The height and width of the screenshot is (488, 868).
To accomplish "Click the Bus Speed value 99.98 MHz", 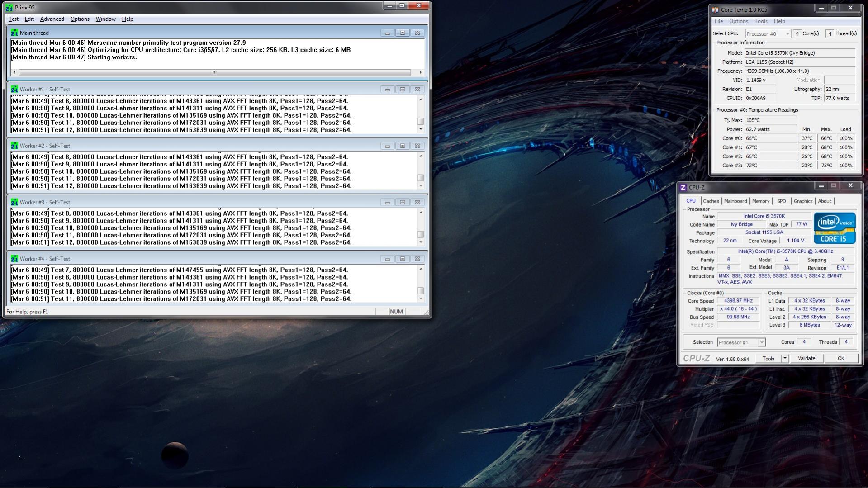I will point(738,317).
